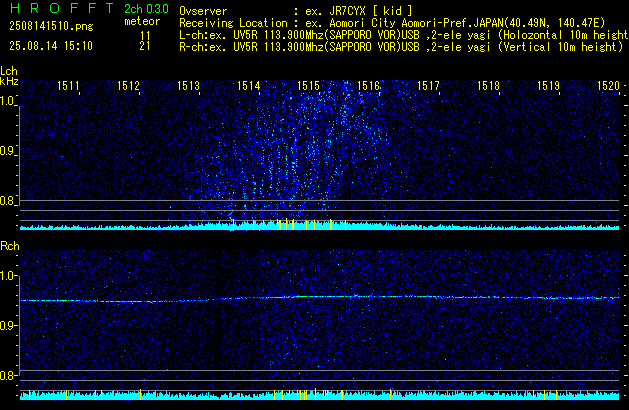Image resolution: width=629 pixels, height=410 pixels.
Task: Click the HROFFT title text
Action: point(62,8)
